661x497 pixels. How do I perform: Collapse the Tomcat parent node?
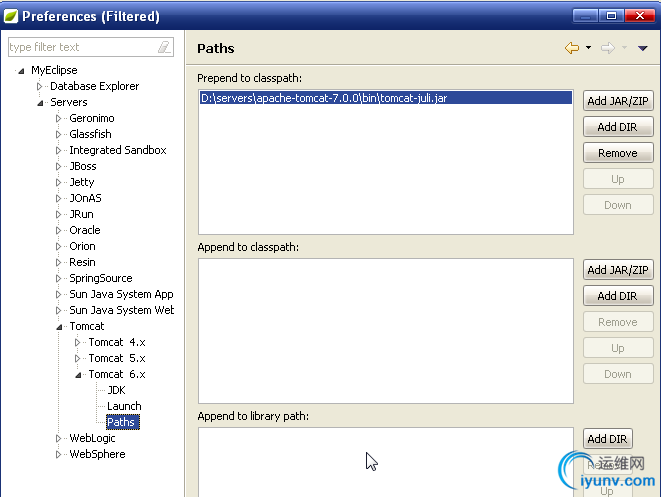point(59,327)
